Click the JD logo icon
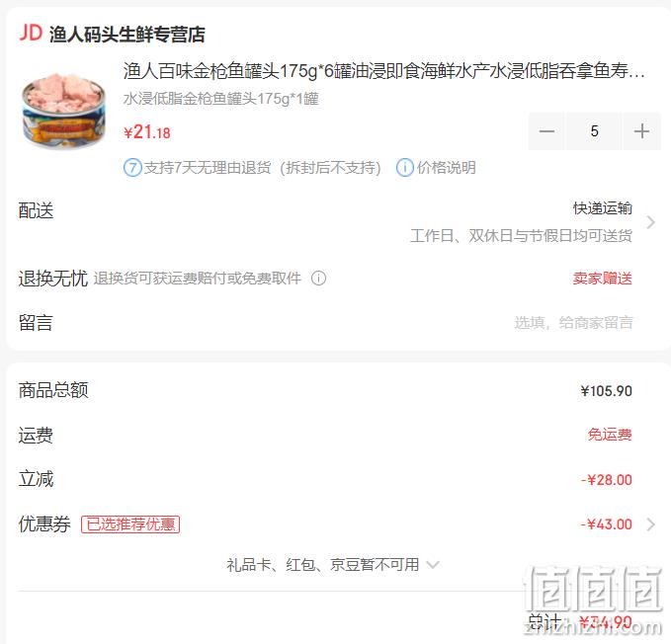Screen dimensions: 671x644 pos(31,33)
